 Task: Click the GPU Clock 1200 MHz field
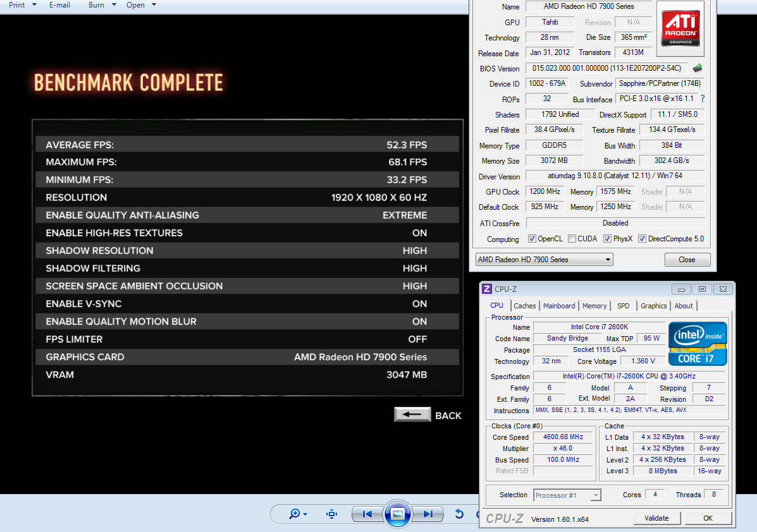(545, 191)
